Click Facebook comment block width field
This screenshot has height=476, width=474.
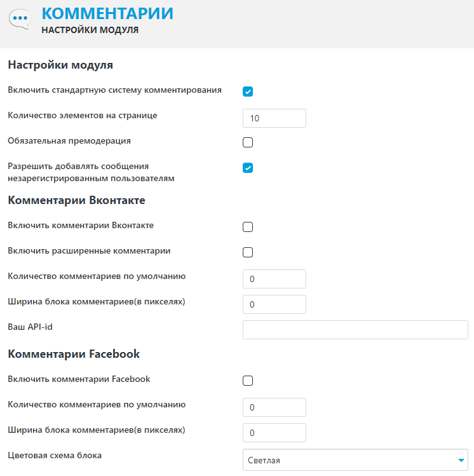[x=274, y=433]
